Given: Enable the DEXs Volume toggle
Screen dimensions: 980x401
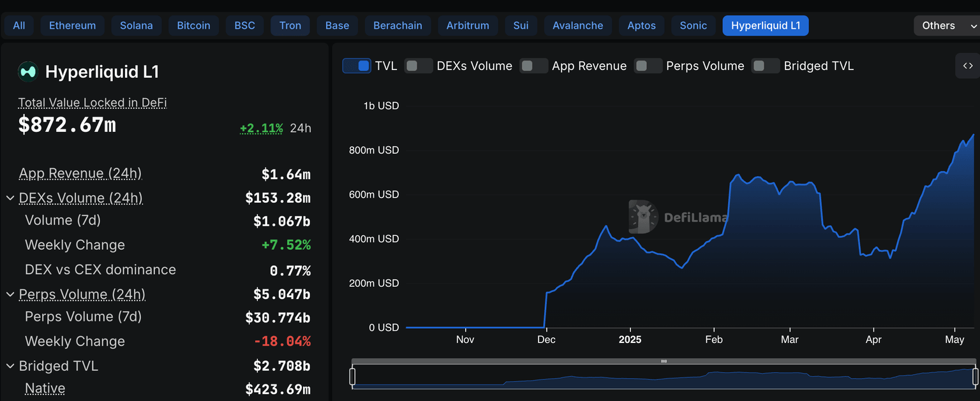Looking at the screenshot, I should (419, 66).
